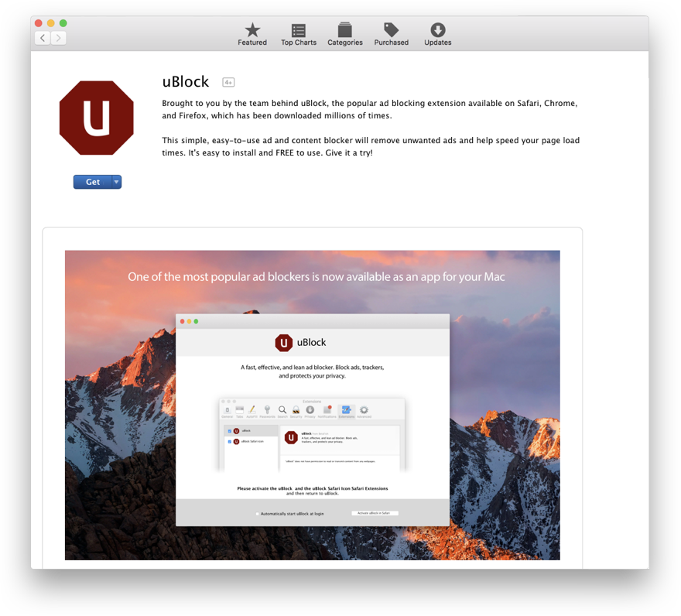Toggle the uBlock extension checkbox
The height and width of the screenshot is (616, 681).
229,431
